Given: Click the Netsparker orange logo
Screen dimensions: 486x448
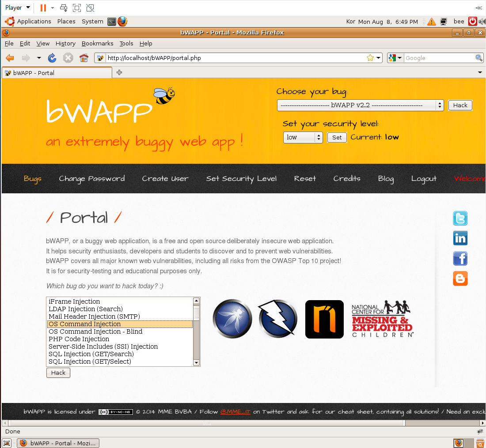Looking at the screenshot, I should (x=325, y=319).
